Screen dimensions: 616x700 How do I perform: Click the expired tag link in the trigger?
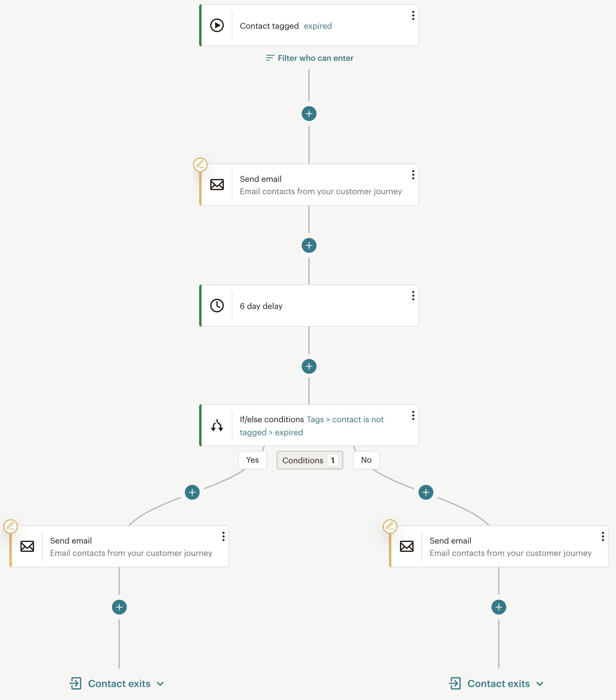point(318,26)
